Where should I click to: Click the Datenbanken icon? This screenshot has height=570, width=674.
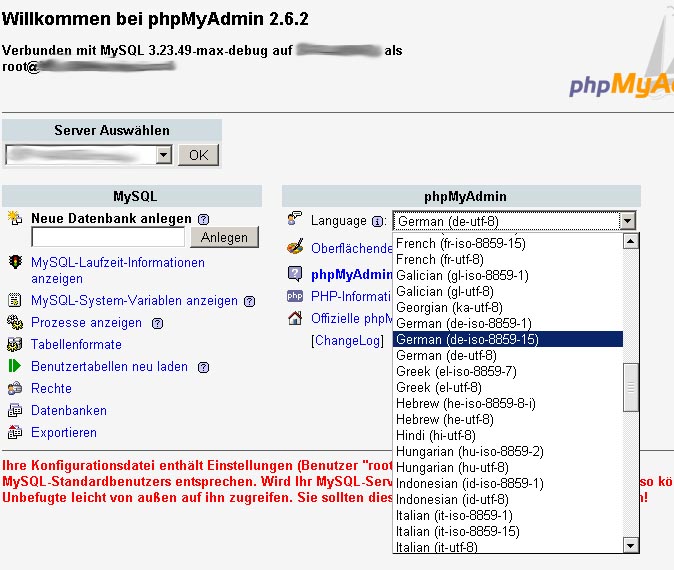pyautogui.click(x=15, y=410)
